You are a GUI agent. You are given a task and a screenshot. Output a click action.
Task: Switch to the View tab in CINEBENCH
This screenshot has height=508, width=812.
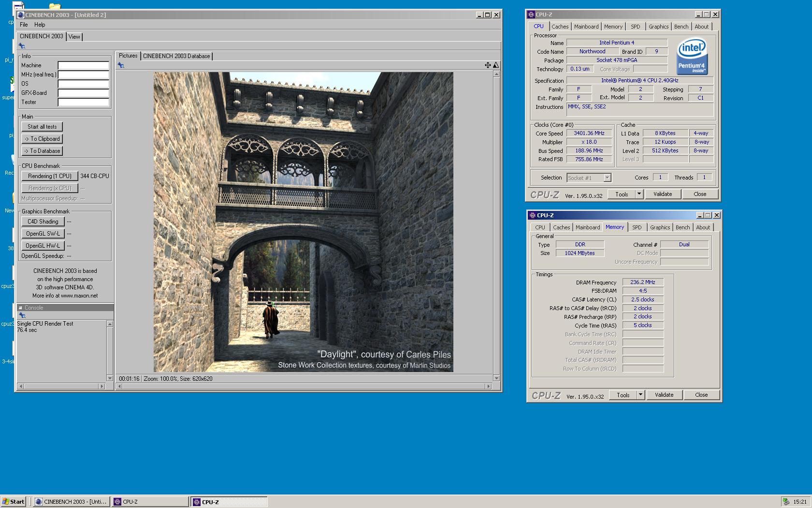[74, 37]
